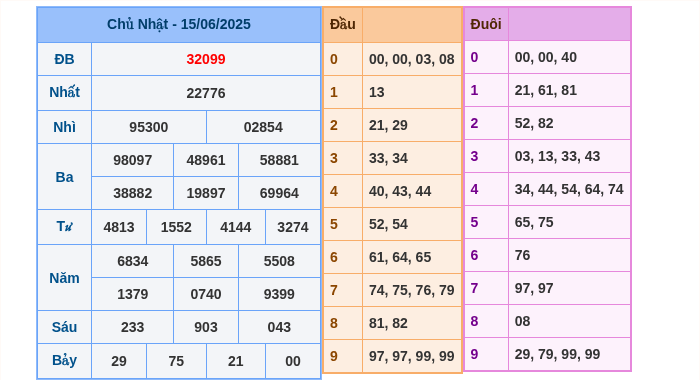Click Đầu row 9 values 97, 97, 99, 99
This screenshot has height=380, width=700.
tap(412, 357)
